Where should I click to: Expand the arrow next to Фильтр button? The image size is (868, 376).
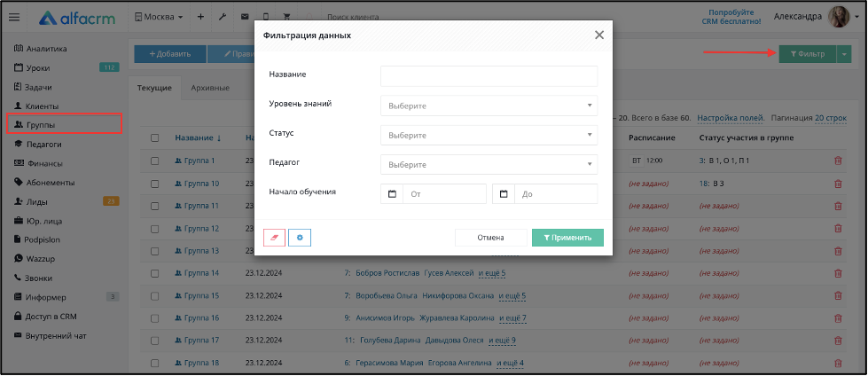(x=844, y=54)
